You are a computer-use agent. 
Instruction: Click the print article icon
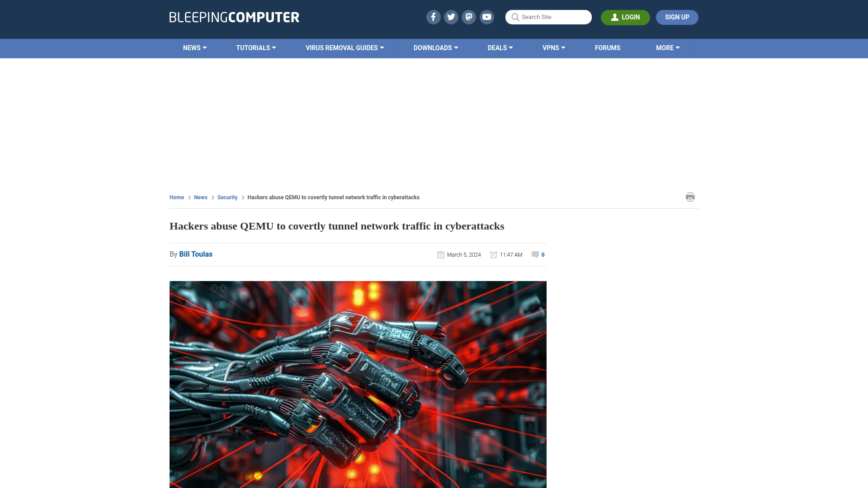(689, 197)
